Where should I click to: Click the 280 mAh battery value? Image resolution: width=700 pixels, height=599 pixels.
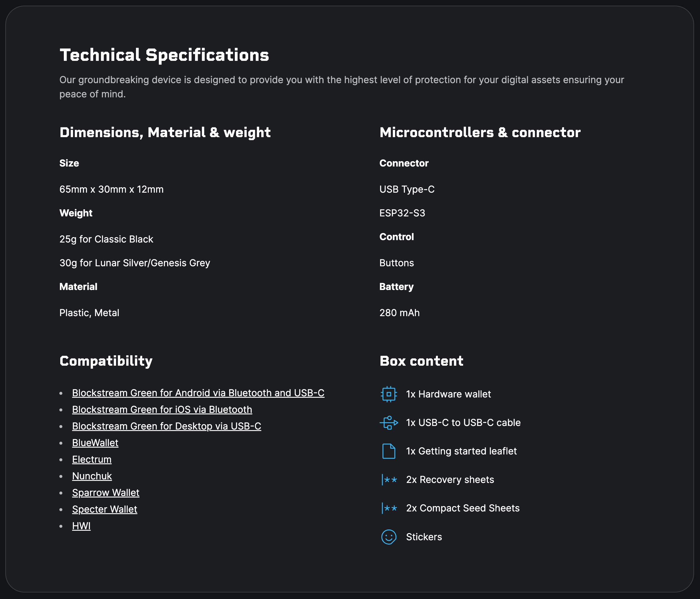point(399,313)
